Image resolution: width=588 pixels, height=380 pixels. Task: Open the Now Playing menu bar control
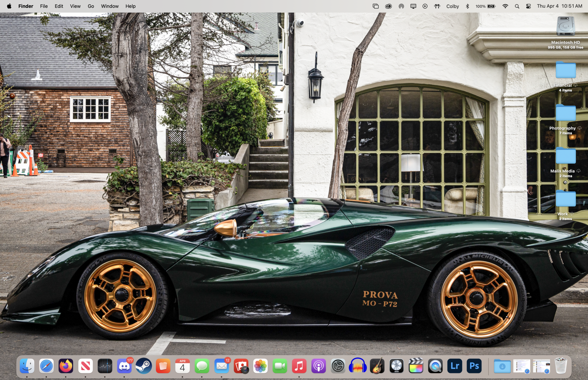[425, 6]
